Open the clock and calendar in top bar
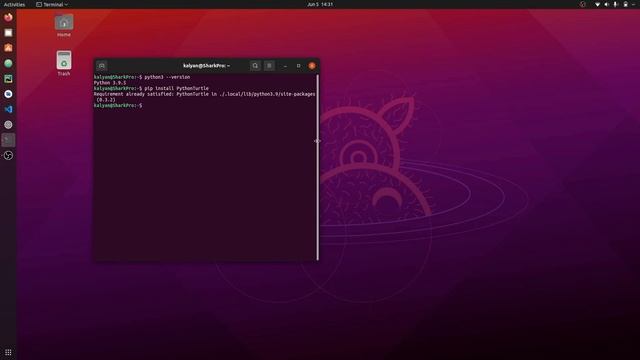 point(320,4)
